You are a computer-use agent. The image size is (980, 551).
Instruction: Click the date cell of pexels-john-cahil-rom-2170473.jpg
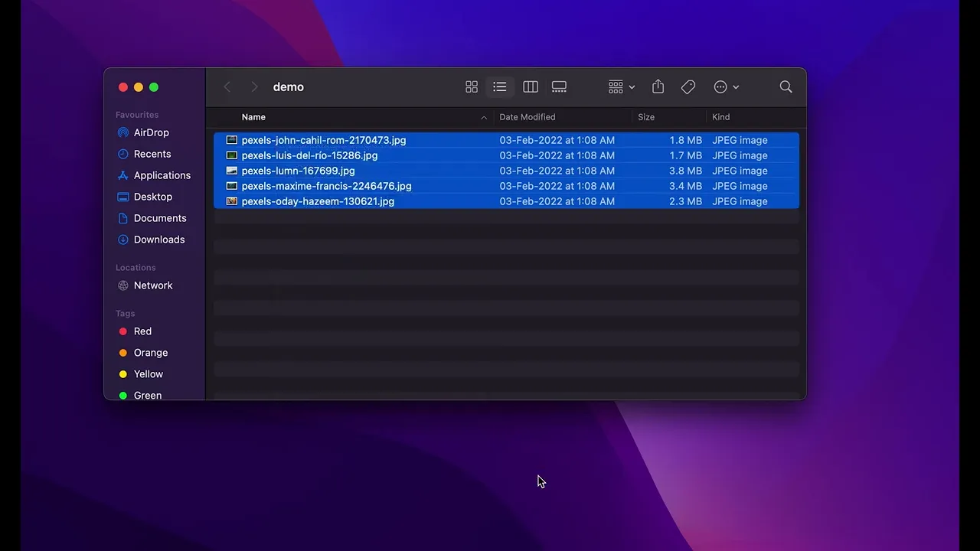click(557, 140)
